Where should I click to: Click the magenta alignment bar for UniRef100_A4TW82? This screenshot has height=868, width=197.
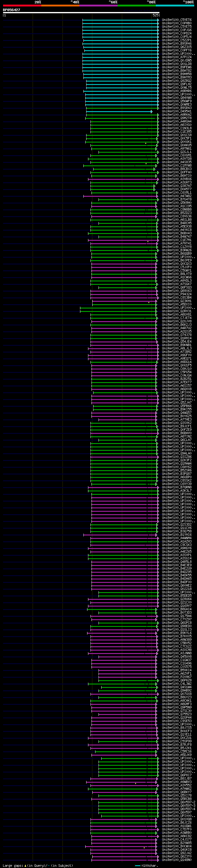point(121,196)
